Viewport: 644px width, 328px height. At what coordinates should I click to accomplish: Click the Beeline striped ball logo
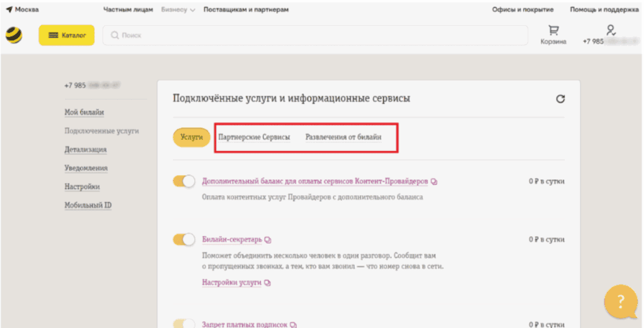point(14,35)
